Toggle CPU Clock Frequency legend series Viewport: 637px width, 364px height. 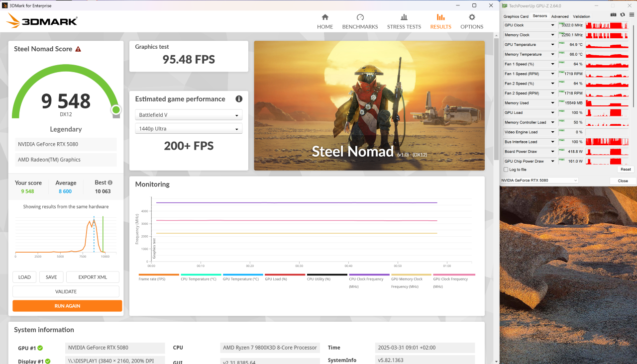369,281
